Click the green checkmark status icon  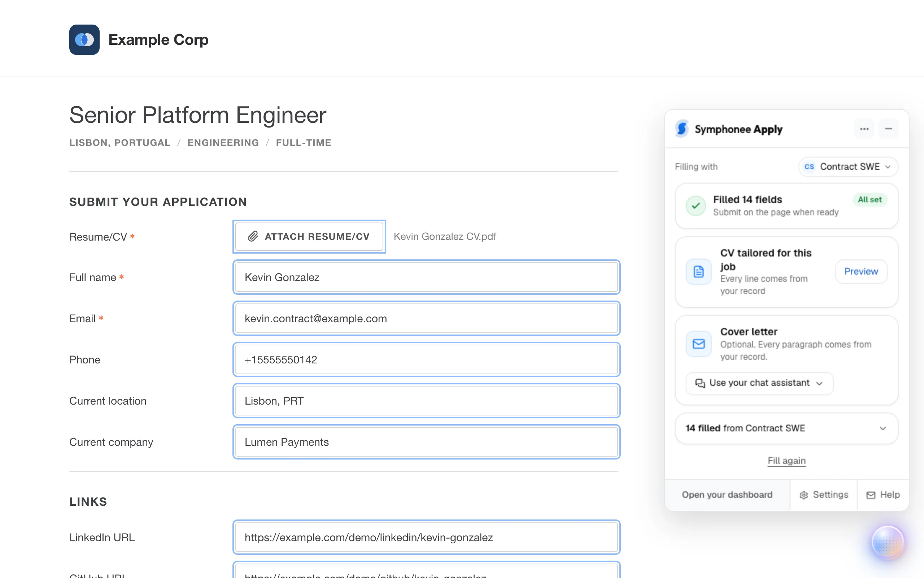tap(696, 206)
